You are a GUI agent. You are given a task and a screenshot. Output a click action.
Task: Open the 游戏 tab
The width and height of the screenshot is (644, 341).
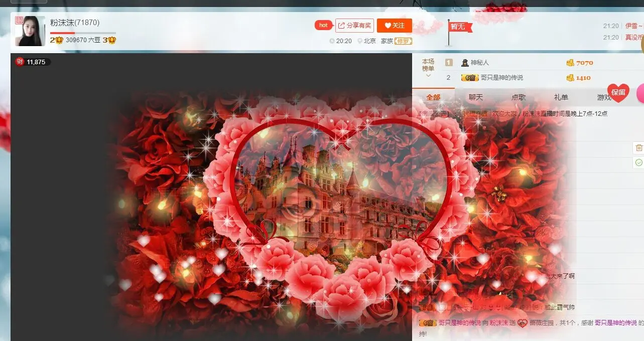(x=604, y=97)
